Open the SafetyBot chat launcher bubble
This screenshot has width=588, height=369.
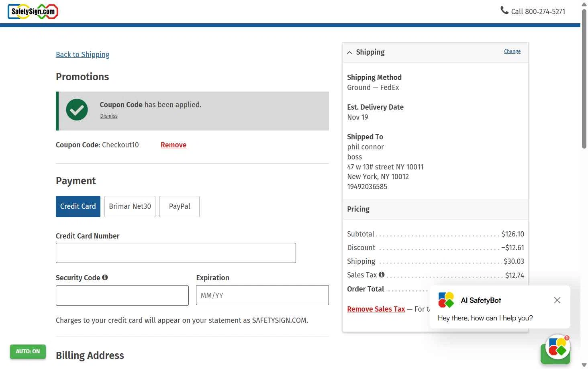[x=557, y=348]
